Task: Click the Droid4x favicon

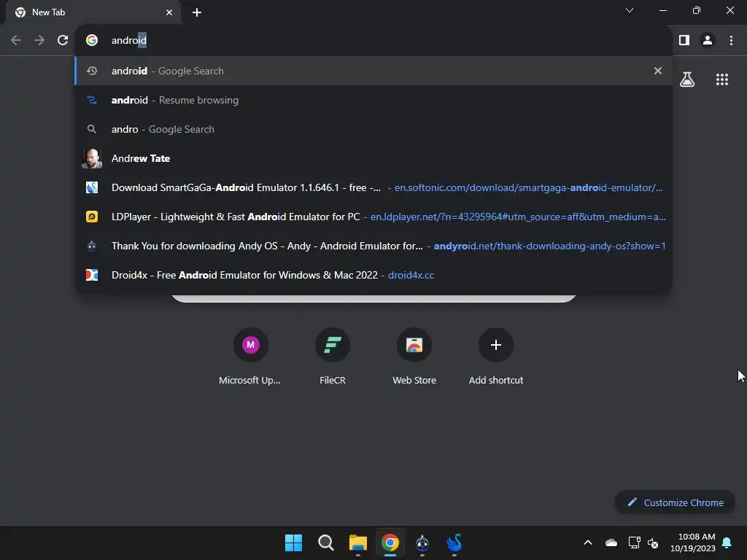Action: [92, 275]
